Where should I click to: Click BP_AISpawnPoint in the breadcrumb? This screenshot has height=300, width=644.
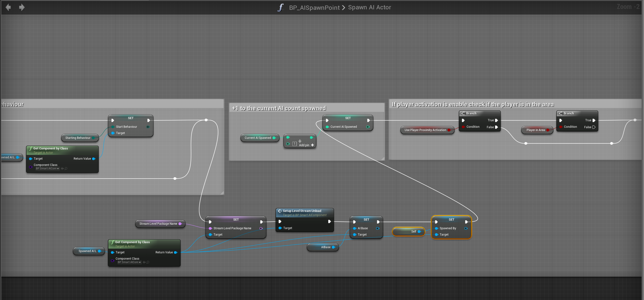click(314, 8)
